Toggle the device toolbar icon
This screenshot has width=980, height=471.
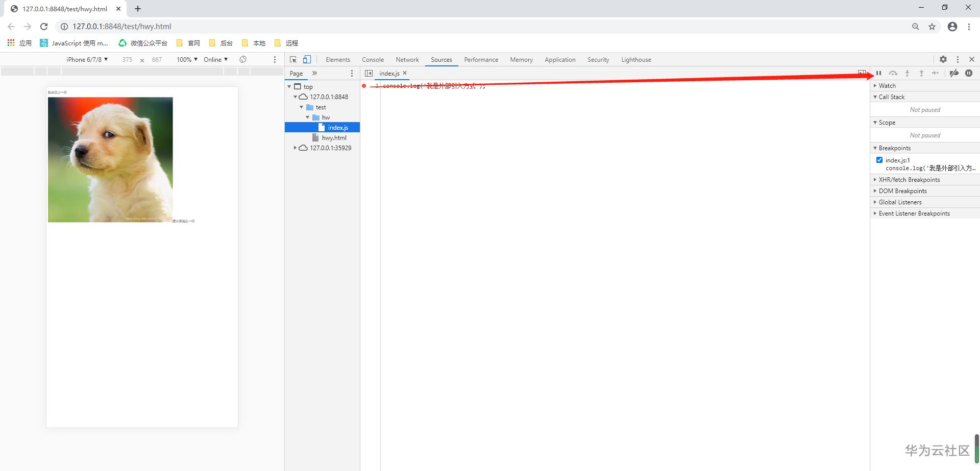[307, 59]
